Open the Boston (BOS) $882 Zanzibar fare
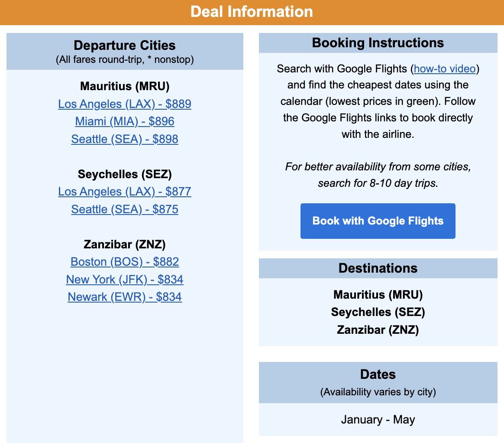This screenshot has height=443, width=504. tap(124, 262)
